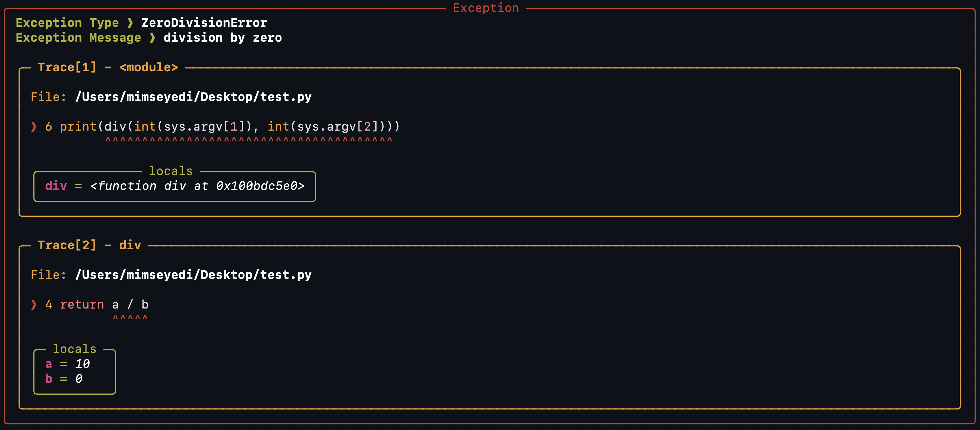
Task: Click the red arrow before line 4
Action: [x=34, y=305]
